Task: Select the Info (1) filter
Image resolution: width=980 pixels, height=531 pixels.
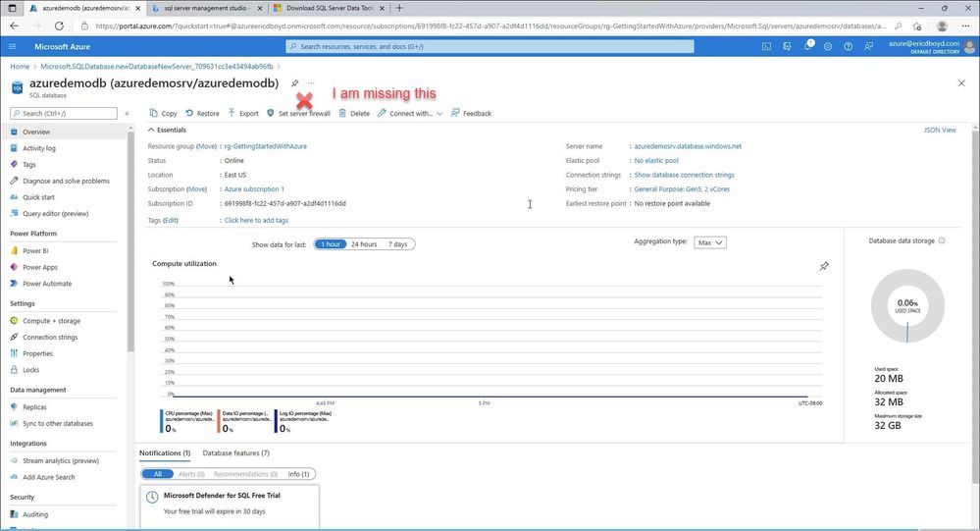Action: [x=298, y=474]
